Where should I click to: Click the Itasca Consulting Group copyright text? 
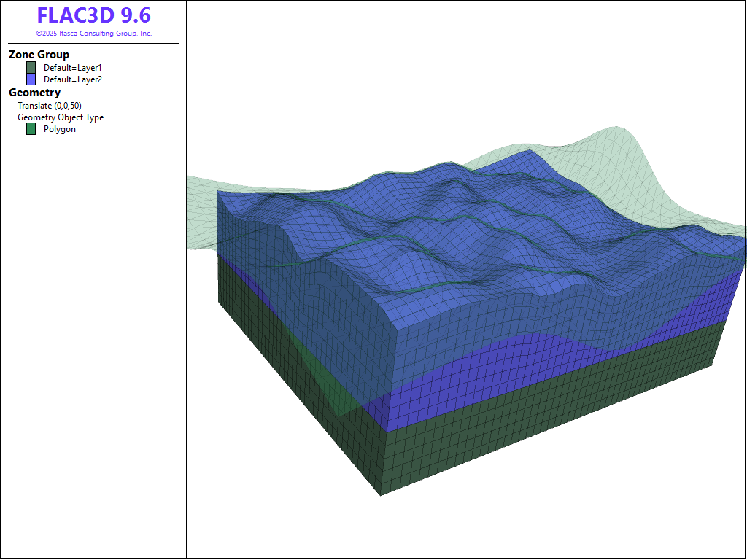(93, 34)
